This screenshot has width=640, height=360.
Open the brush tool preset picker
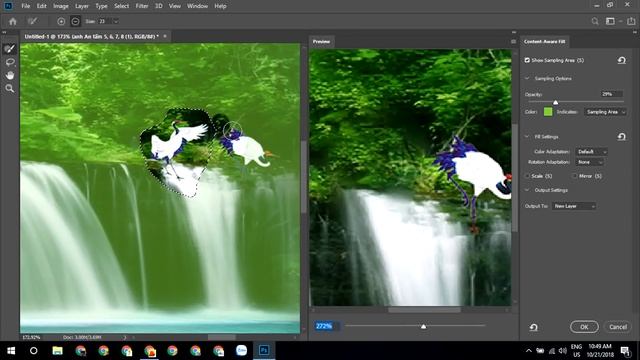click(32, 21)
